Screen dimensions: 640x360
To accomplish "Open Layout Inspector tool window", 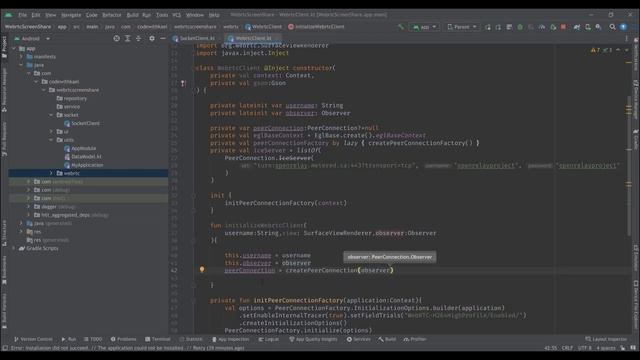I will point(606,339).
